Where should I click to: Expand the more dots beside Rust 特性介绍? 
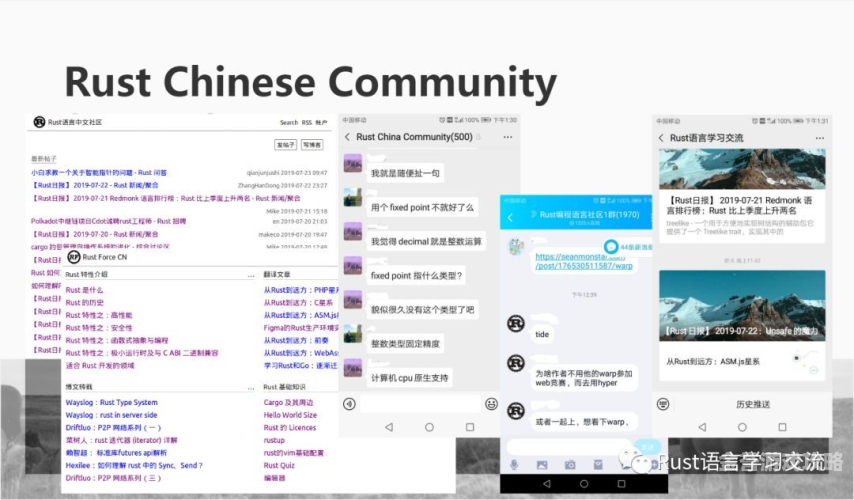coord(251,275)
